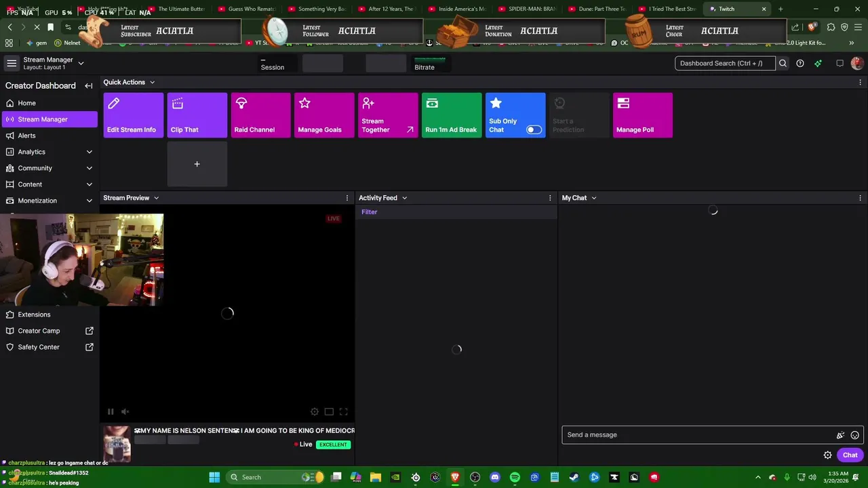The height and width of the screenshot is (488, 868).
Task: Open Discord from the taskbar
Action: click(495, 477)
